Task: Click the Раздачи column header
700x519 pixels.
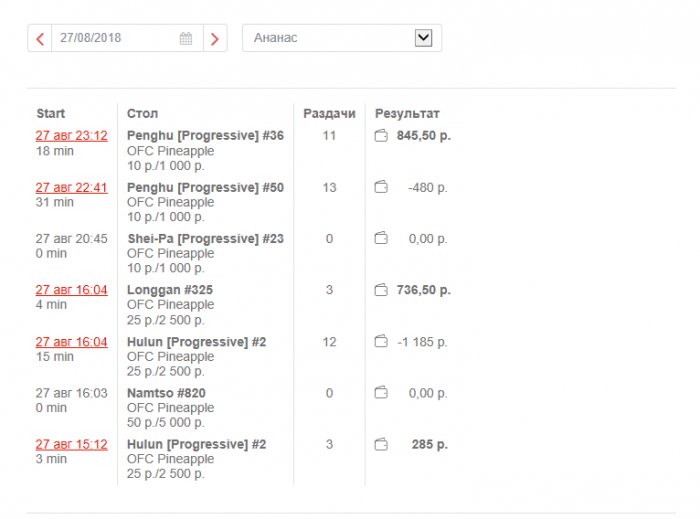Action: (329, 114)
